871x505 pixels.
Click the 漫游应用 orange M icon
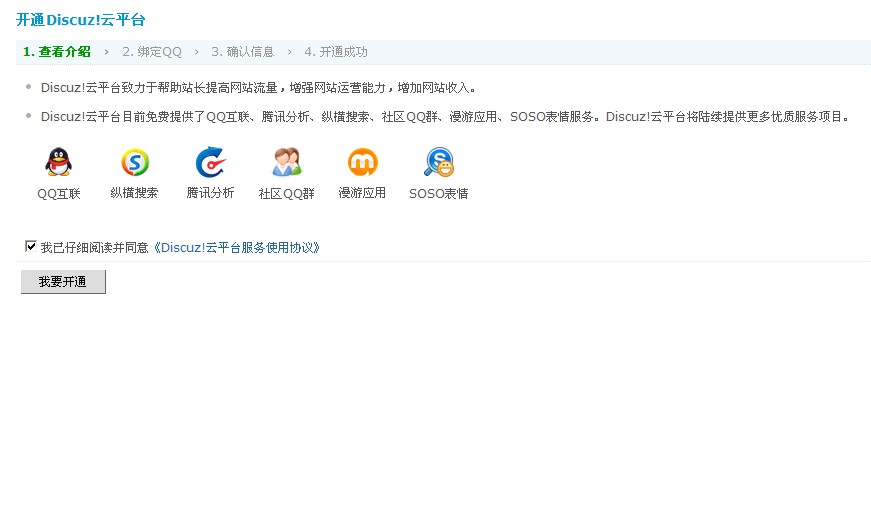[x=363, y=162]
